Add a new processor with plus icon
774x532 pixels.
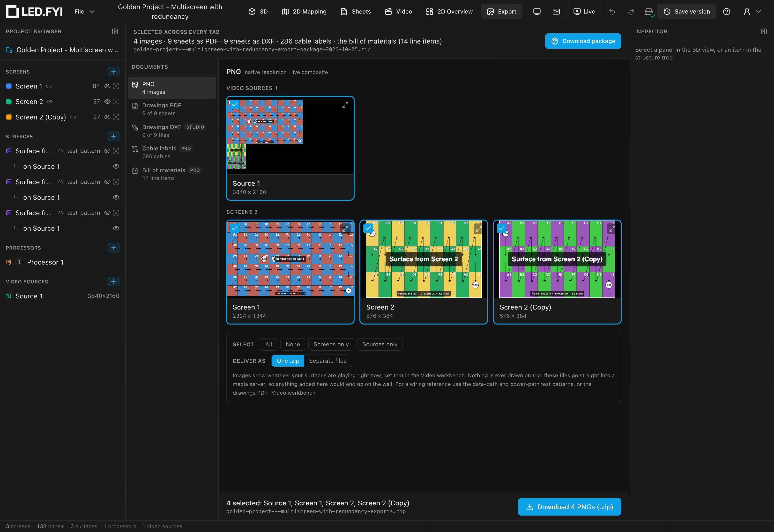tap(114, 248)
